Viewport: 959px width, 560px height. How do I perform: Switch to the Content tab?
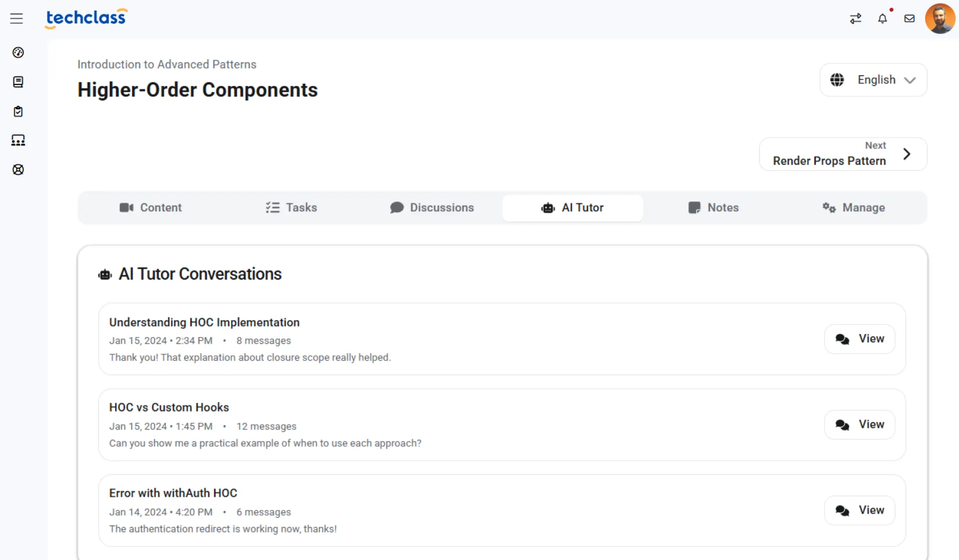[x=150, y=208]
